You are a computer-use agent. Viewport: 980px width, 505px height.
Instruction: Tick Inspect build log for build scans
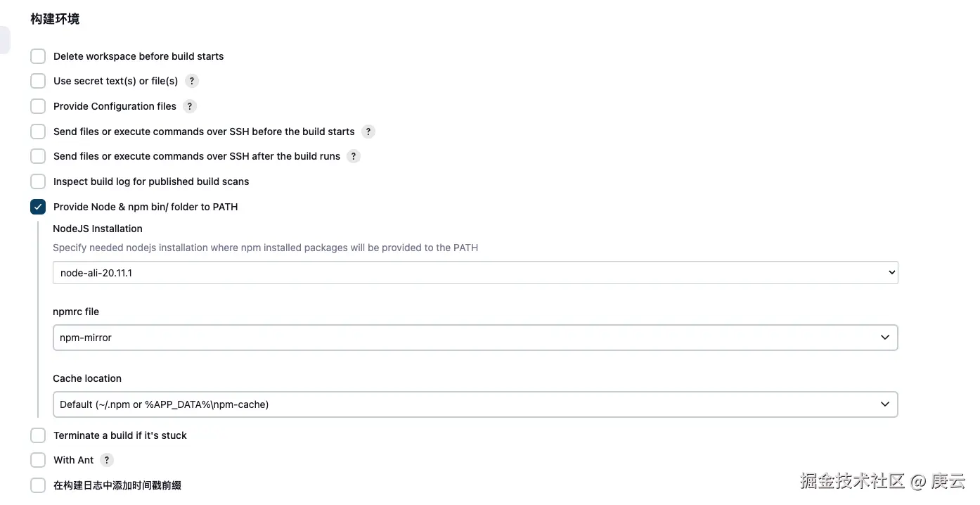(38, 181)
